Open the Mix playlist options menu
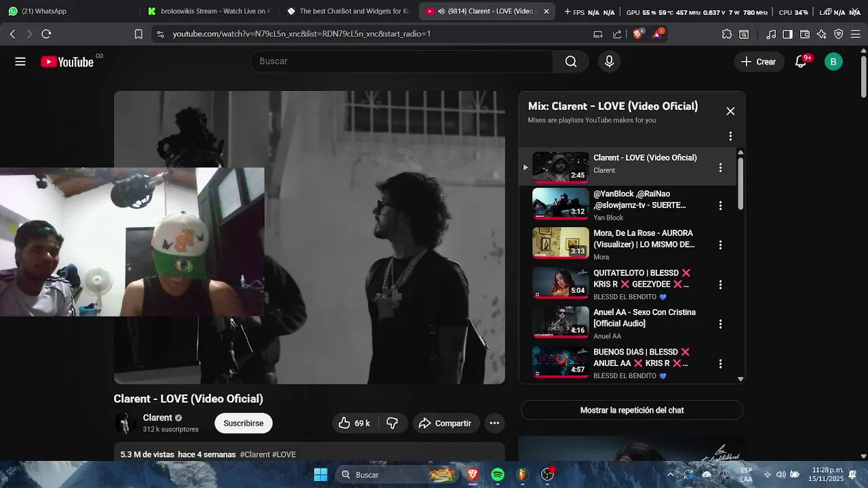The image size is (868, 488). coord(730,136)
